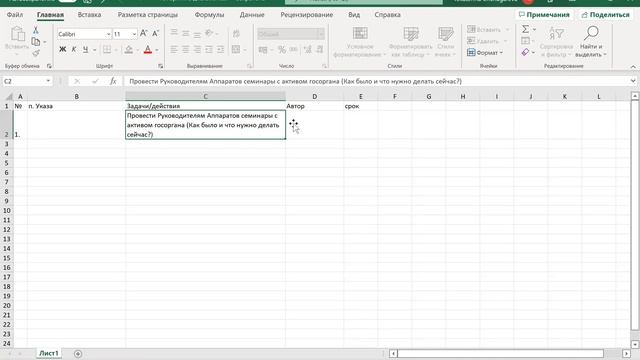This screenshot has width=640, height=360.
Task: Switch to the Формулы tab
Action: [209, 15]
